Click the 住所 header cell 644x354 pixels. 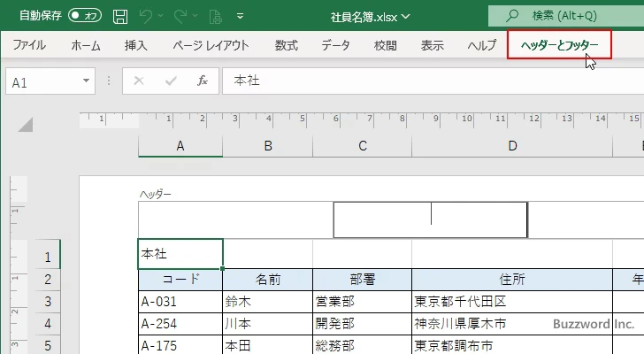click(512, 280)
